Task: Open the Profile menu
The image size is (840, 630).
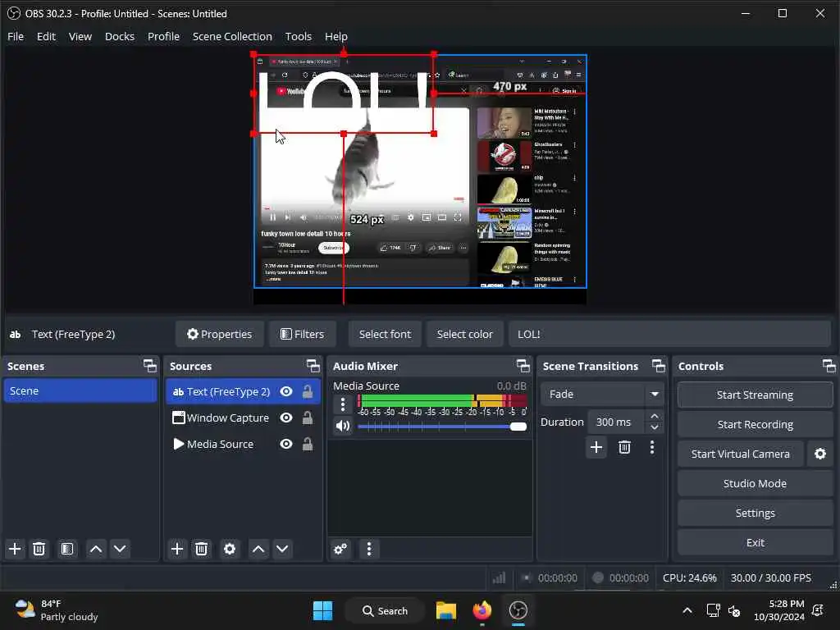Action: [163, 36]
